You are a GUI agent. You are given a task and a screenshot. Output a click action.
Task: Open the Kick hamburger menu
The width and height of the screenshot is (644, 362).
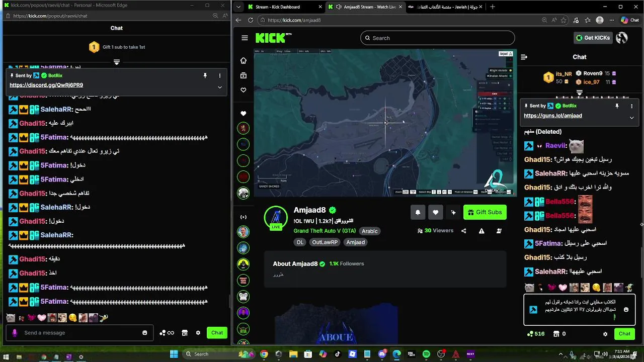coord(245,38)
